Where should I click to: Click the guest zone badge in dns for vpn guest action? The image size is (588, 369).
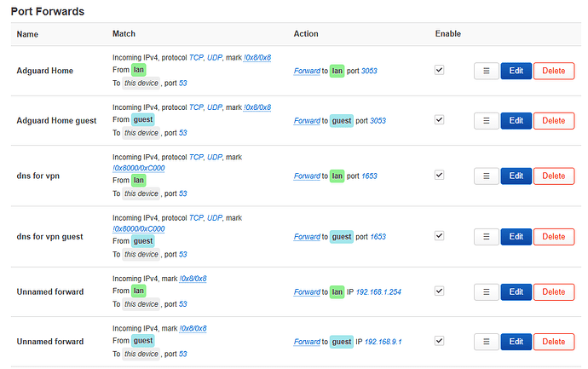point(341,236)
